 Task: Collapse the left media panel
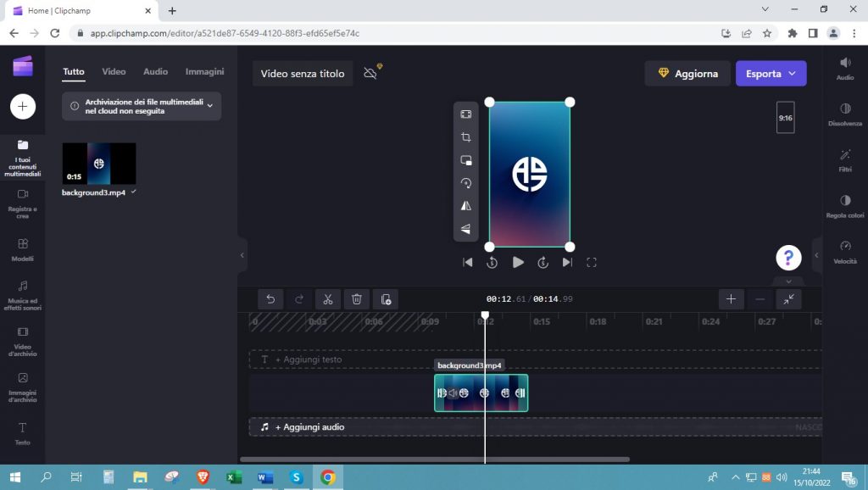242,254
